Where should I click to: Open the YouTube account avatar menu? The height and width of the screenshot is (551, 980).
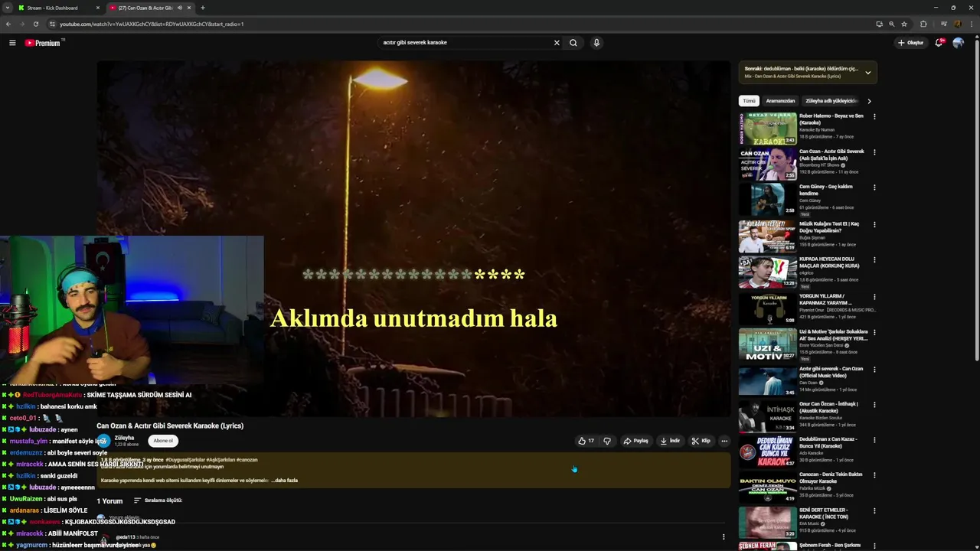958,43
